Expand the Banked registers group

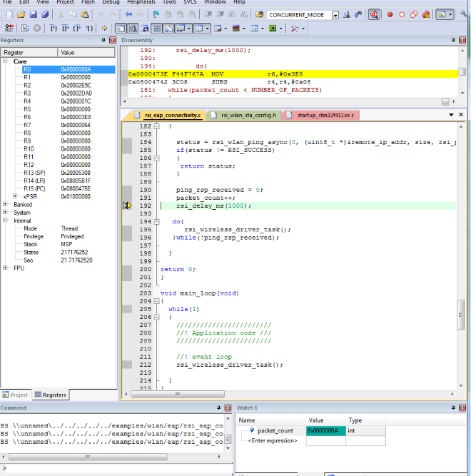(6, 204)
